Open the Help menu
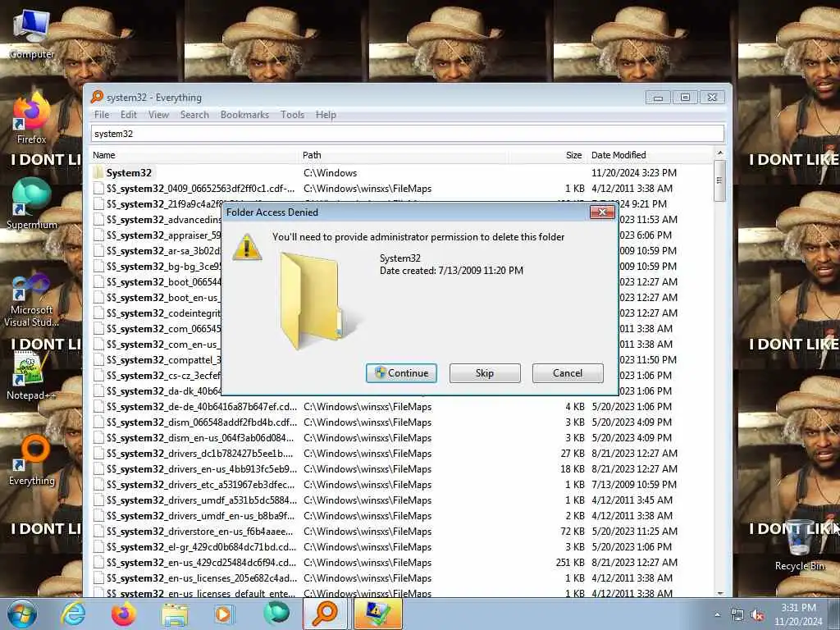 click(x=326, y=115)
